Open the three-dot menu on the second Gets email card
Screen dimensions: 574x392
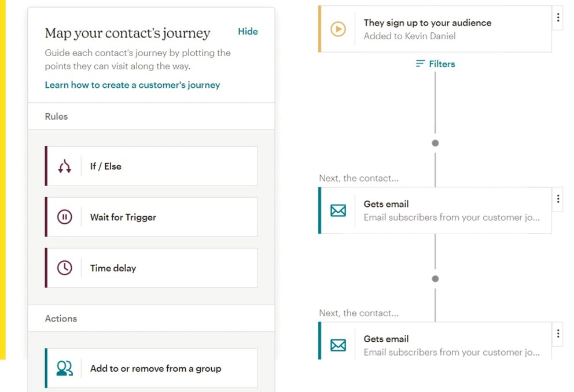[x=558, y=333]
